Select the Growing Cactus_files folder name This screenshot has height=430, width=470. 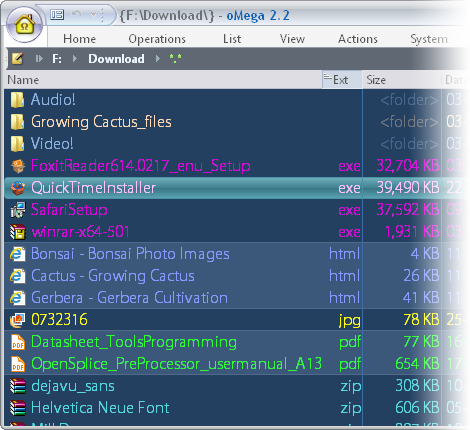pyautogui.click(x=101, y=122)
